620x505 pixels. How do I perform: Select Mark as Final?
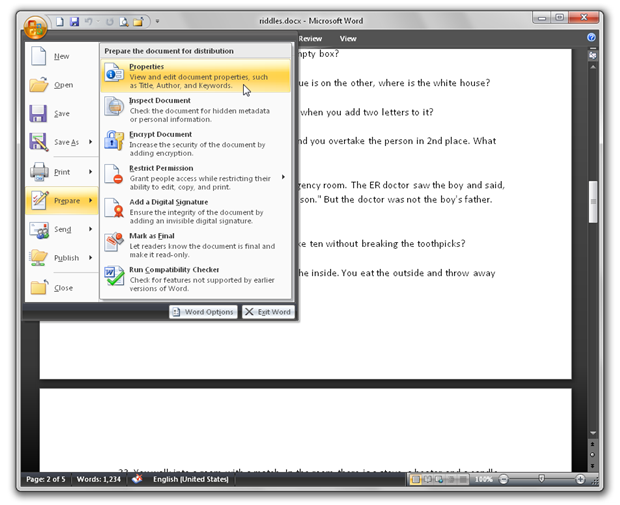(196, 245)
